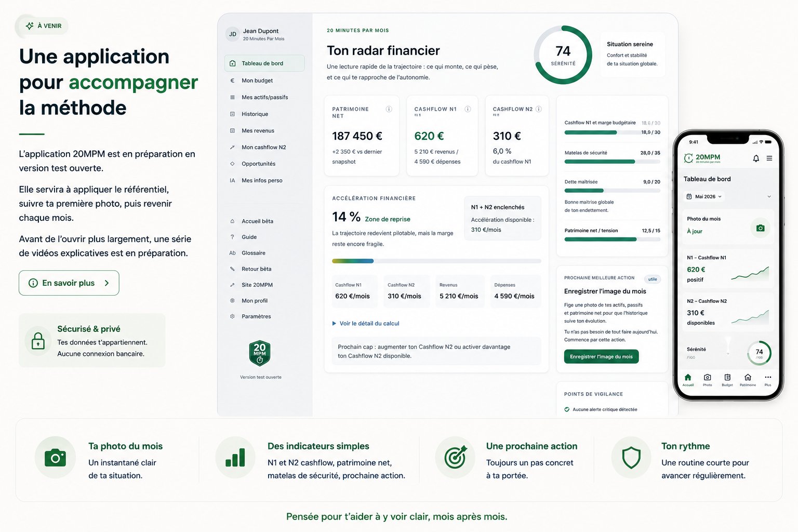Image resolution: width=798 pixels, height=532 pixels.
Task: Click the 20MPM shield logo in sidebar
Action: [x=260, y=353]
